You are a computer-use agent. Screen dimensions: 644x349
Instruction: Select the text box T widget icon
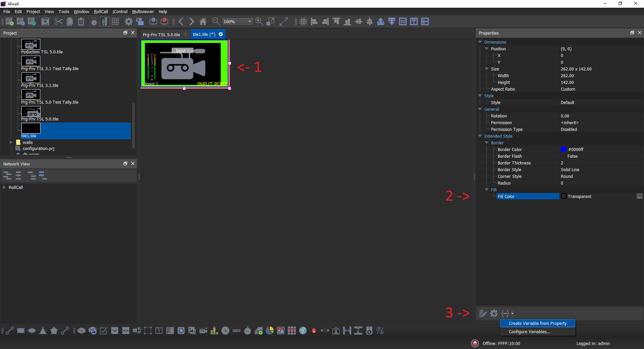159,331
